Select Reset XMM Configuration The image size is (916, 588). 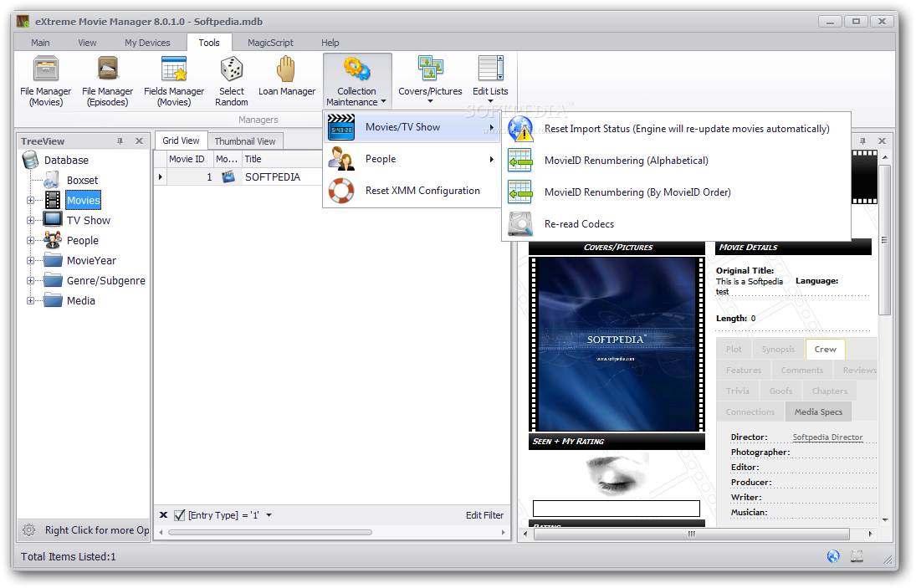(412, 191)
